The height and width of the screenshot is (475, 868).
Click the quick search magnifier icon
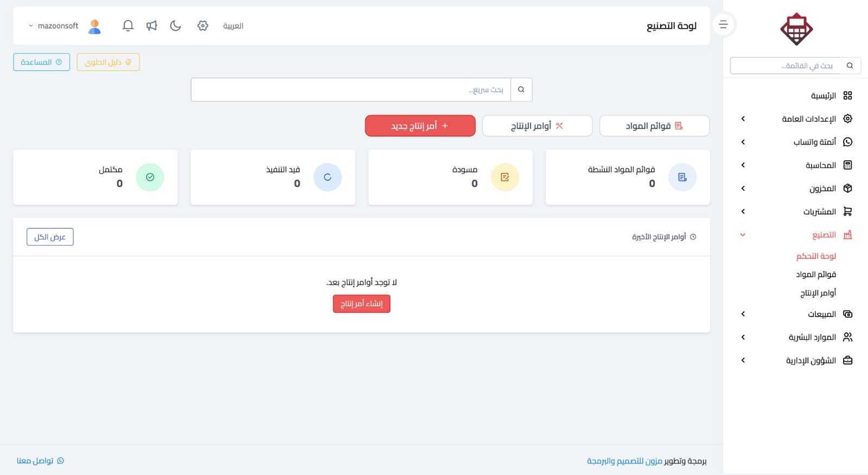pyautogui.click(x=521, y=90)
